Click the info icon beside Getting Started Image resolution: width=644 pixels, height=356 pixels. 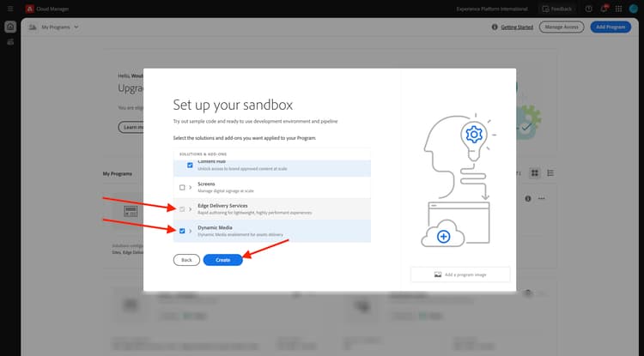click(x=495, y=27)
